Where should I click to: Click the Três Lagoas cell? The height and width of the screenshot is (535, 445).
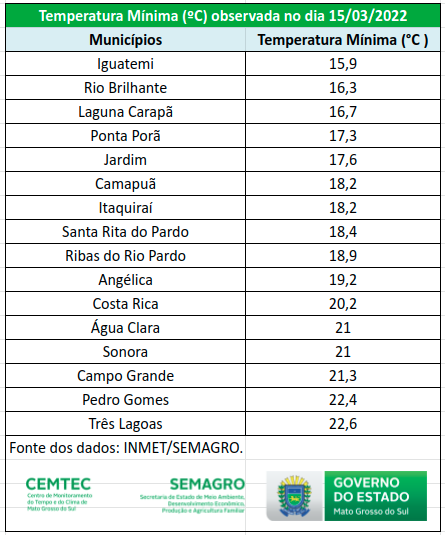tap(126, 424)
